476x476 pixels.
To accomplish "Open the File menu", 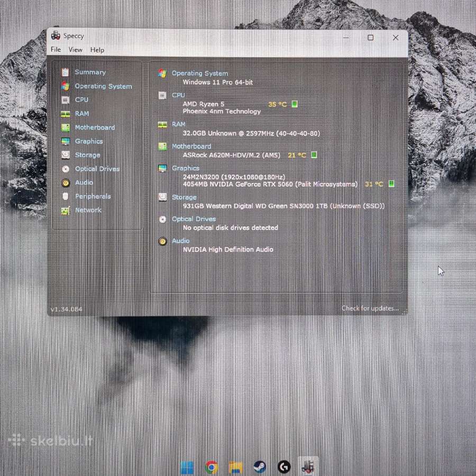I will click(56, 50).
